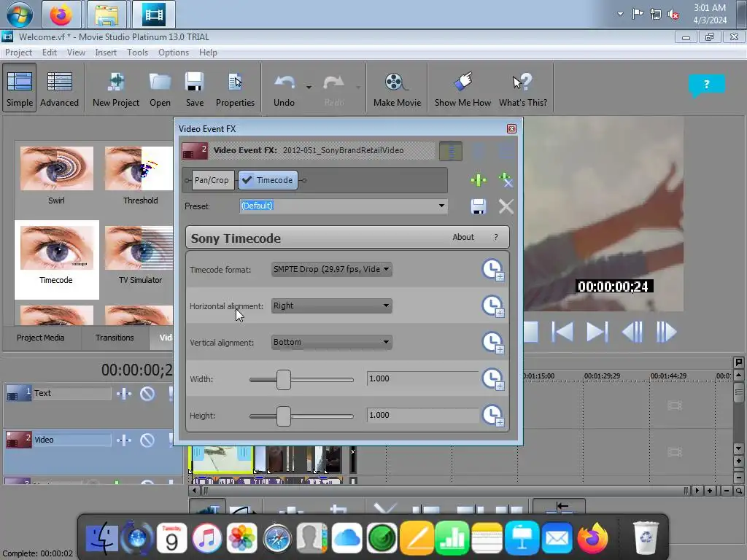Click the muted volume tray icon
The height and width of the screenshot is (560, 747).
[x=673, y=15]
